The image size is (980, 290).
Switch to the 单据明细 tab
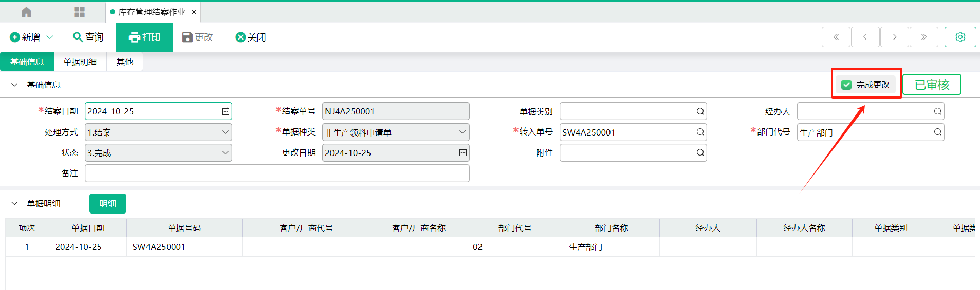click(80, 62)
